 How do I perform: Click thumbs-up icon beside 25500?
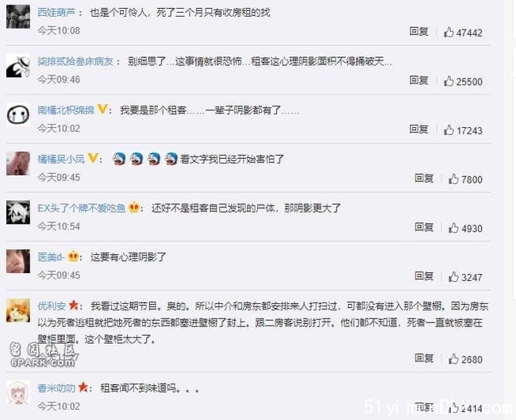[449, 81]
